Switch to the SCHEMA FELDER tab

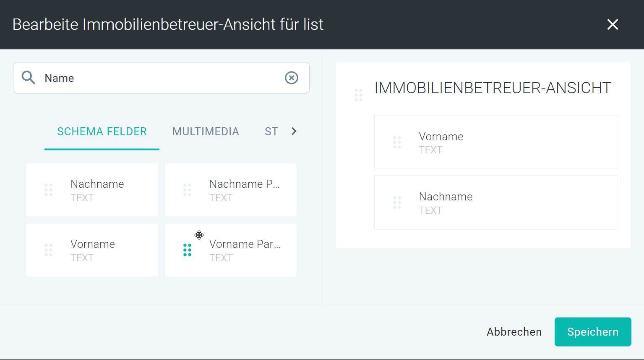pos(102,131)
